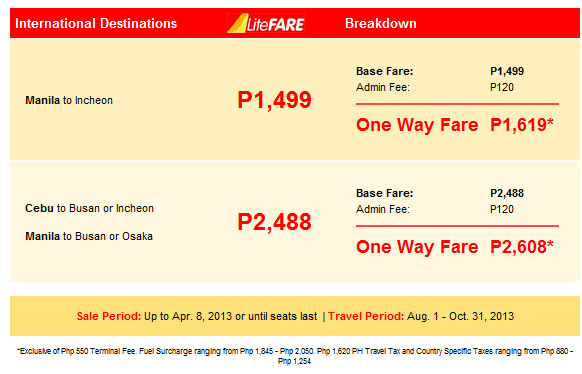Click the Base Fare P2,488 line
This screenshot has height=374, width=582.
(x=440, y=193)
